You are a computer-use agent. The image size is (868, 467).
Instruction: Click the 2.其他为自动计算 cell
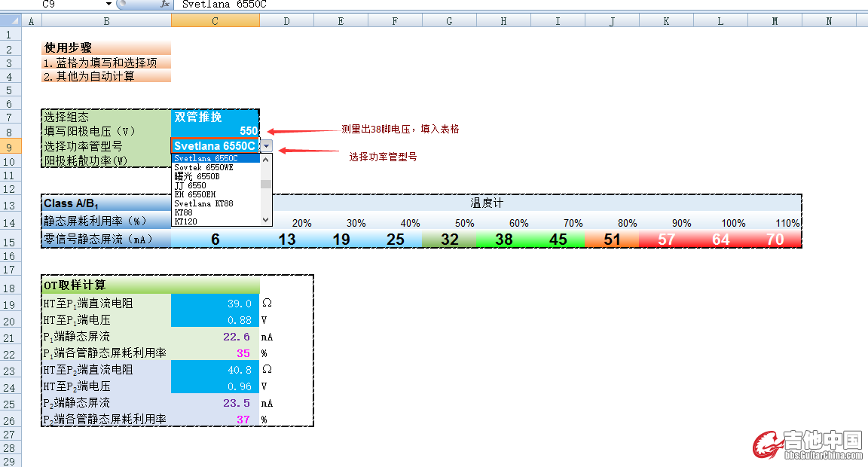click(x=106, y=76)
